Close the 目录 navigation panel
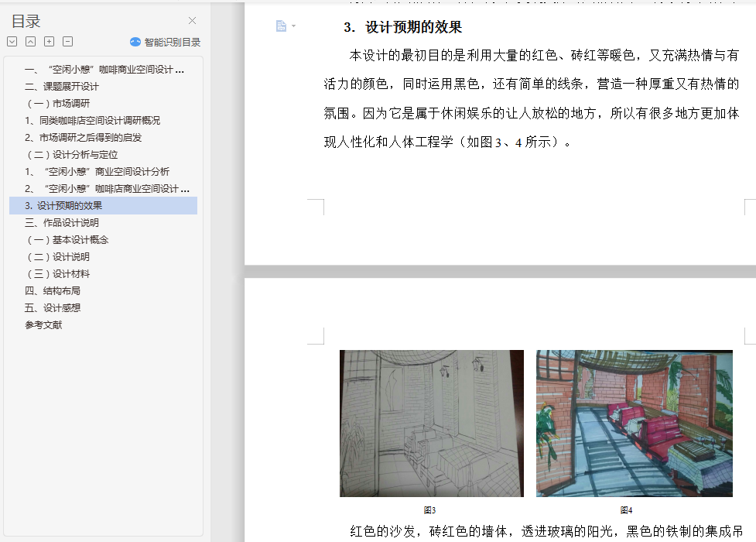756x542 pixels. [x=193, y=20]
